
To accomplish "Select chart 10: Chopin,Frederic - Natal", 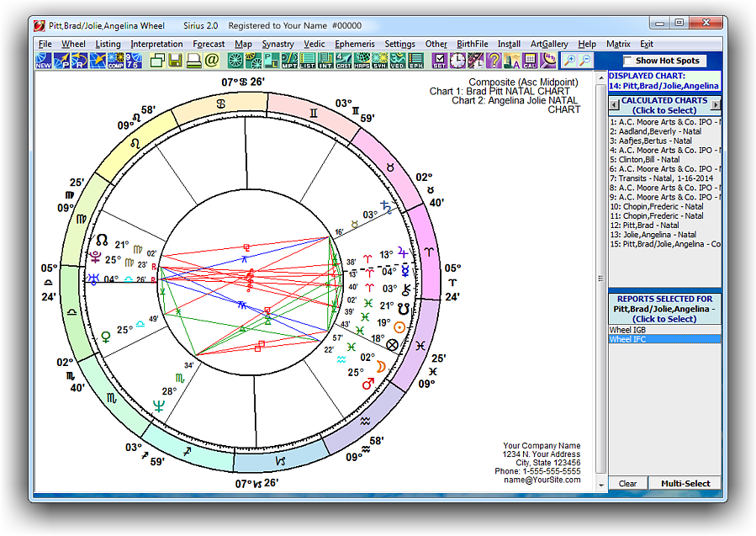I will tap(665, 206).
